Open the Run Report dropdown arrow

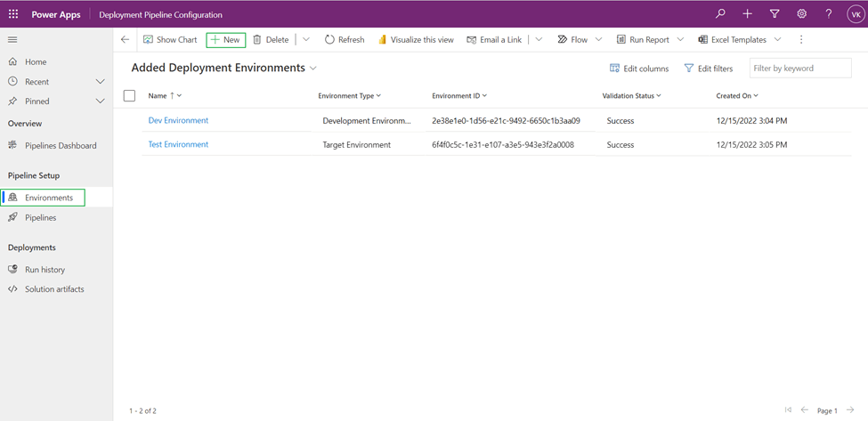pos(680,40)
